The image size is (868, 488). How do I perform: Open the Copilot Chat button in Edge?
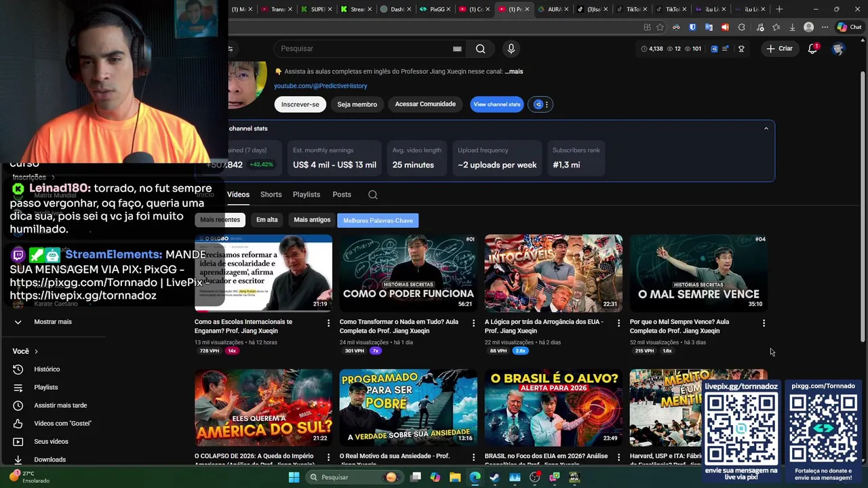pyautogui.click(x=849, y=27)
